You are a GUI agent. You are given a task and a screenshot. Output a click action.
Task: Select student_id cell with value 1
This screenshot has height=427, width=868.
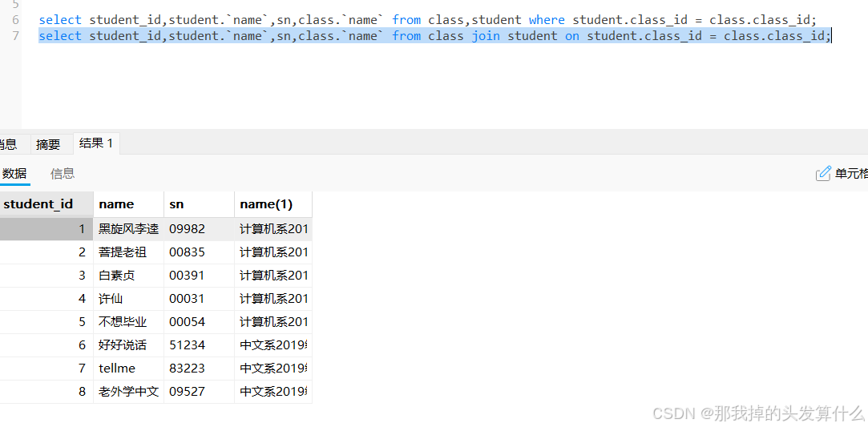46,229
